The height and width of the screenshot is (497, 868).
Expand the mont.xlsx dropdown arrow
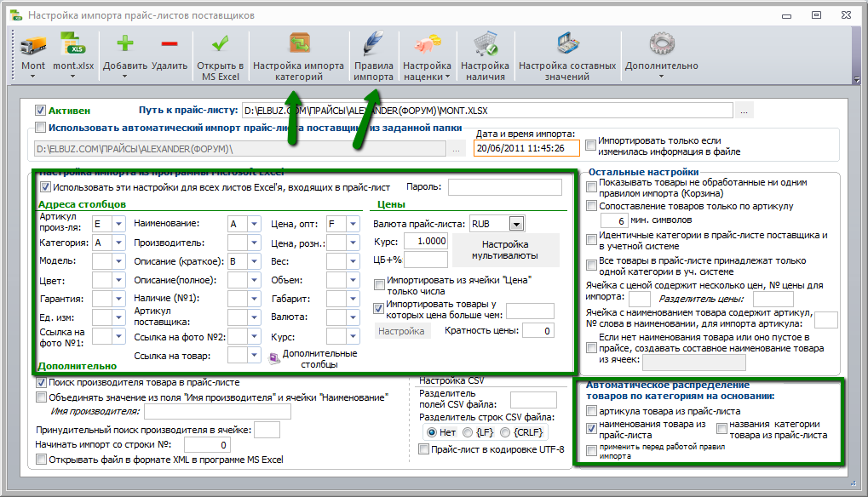[x=73, y=77]
